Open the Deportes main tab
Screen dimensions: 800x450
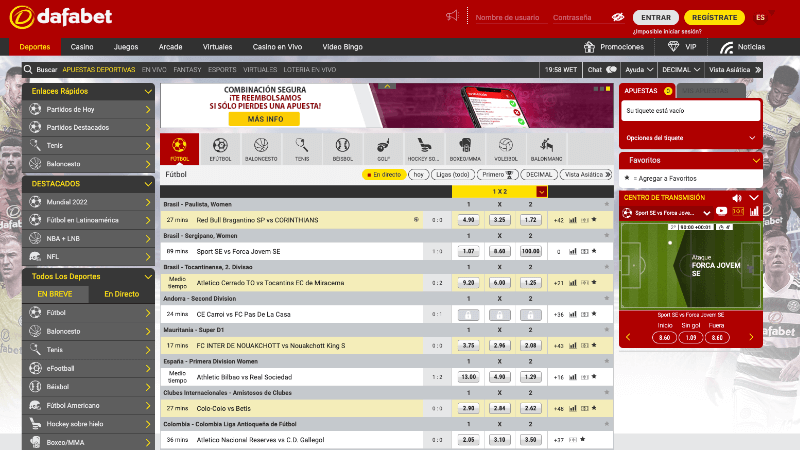coord(35,47)
